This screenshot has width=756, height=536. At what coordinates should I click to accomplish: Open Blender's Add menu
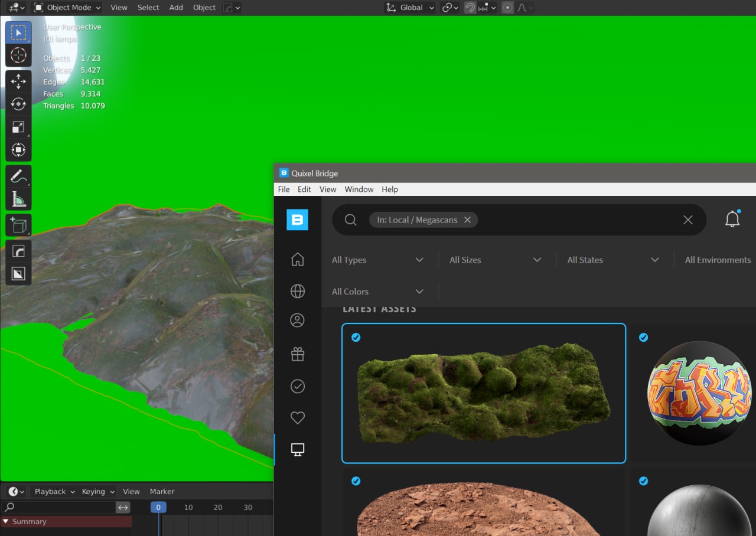coord(176,8)
